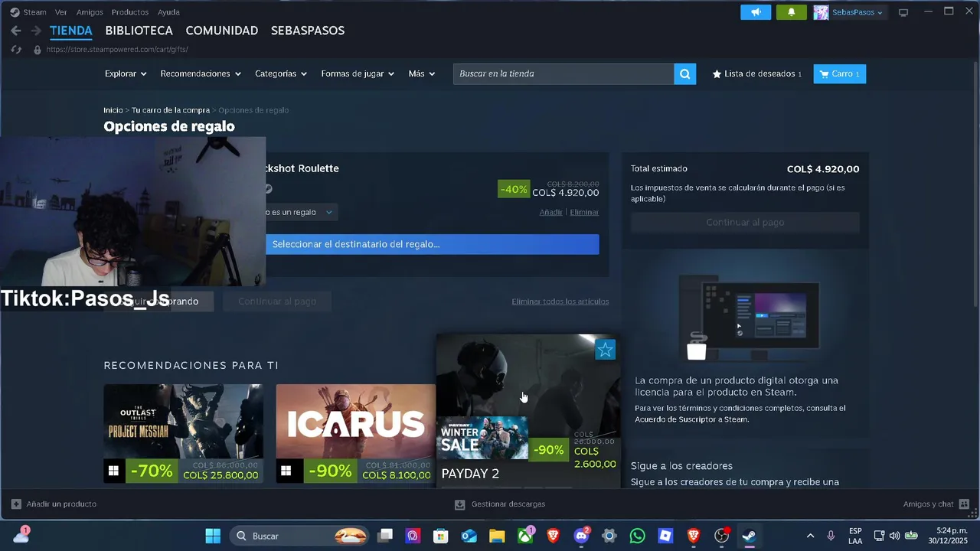Click the Buscar en la tienda field
Screen dimensions: 980x551
pyautogui.click(x=563, y=74)
